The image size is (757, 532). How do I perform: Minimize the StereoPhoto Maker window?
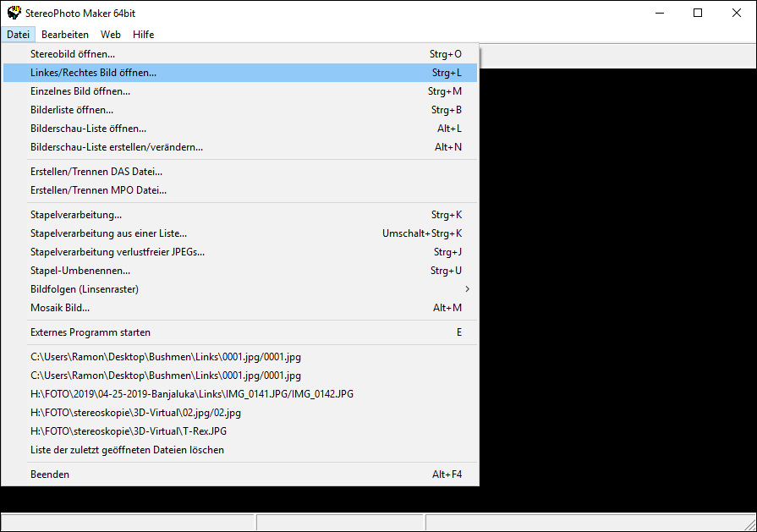(660, 13)
